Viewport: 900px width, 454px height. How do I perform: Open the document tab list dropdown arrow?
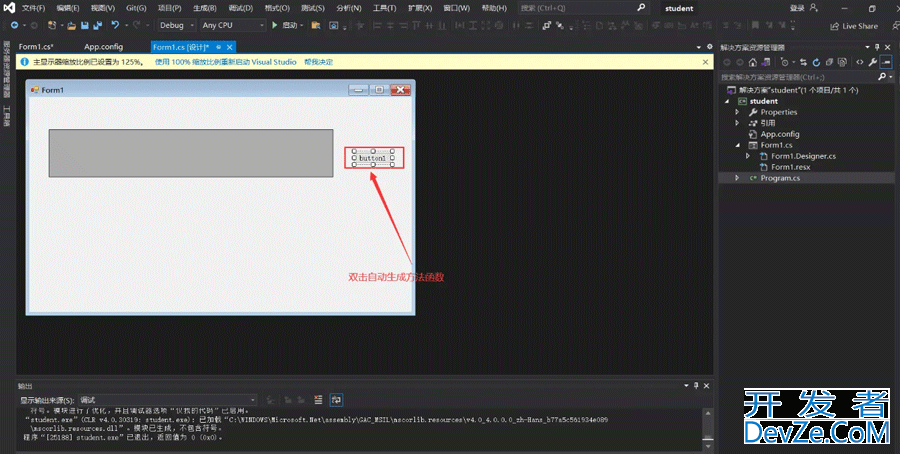tap(699, 47)
